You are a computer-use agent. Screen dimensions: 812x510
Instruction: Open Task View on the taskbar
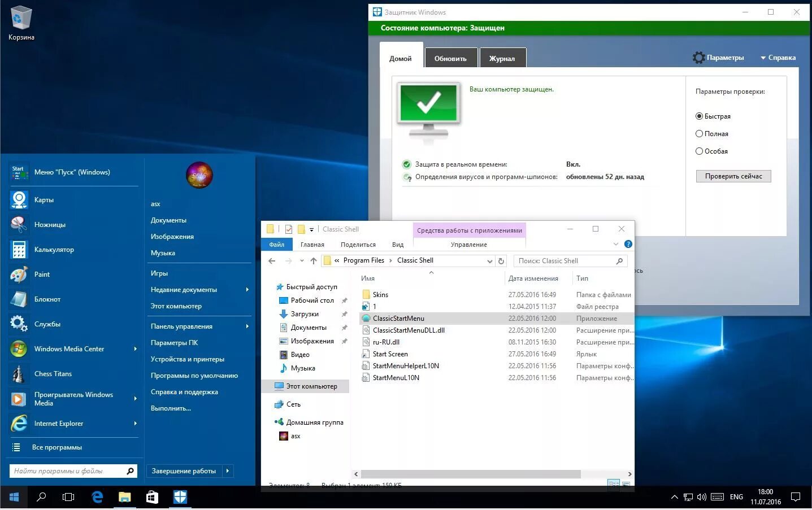click(x=68, y=498)
